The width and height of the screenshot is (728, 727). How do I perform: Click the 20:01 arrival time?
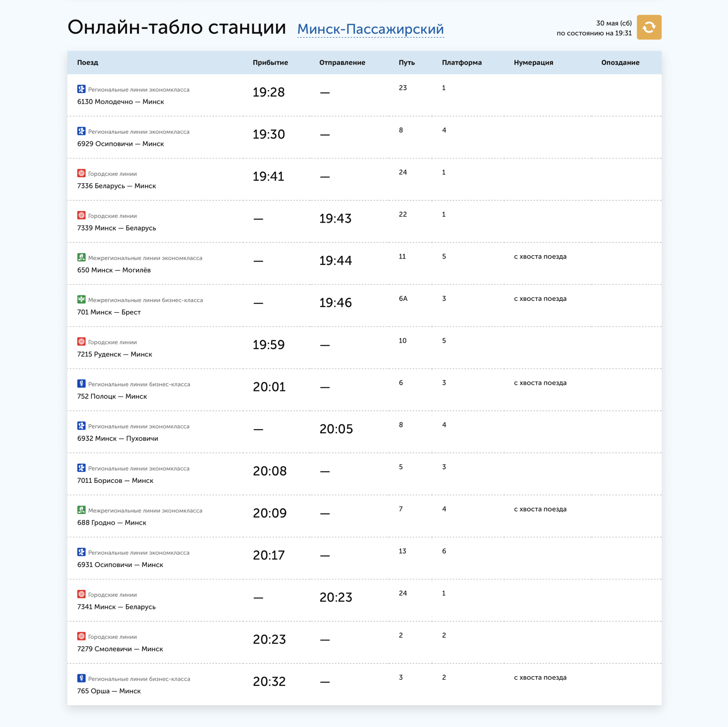pyautogui.click(x=269, y=387)
